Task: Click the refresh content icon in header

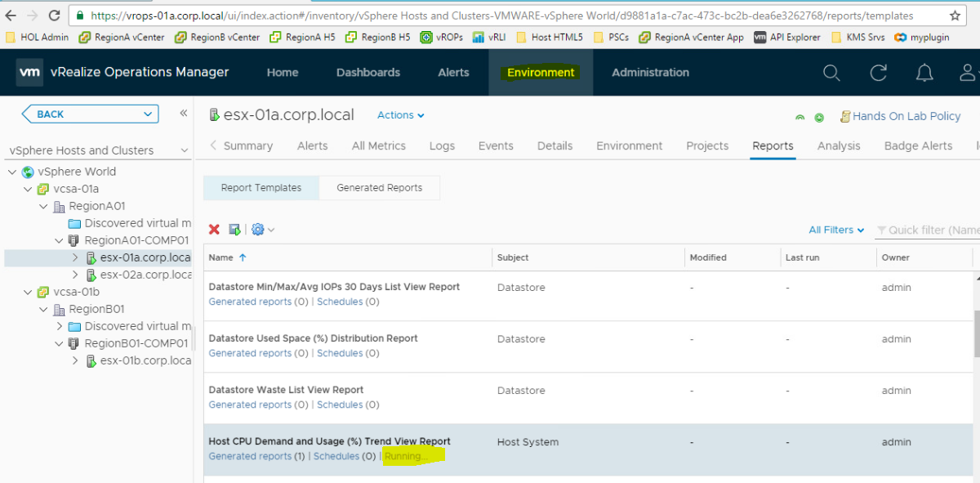Action: coord(879,73)
